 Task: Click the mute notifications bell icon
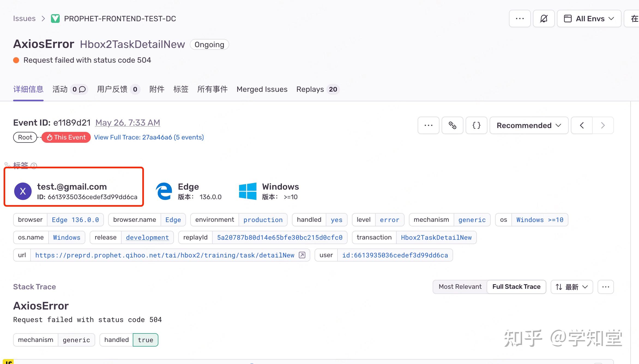544,19
